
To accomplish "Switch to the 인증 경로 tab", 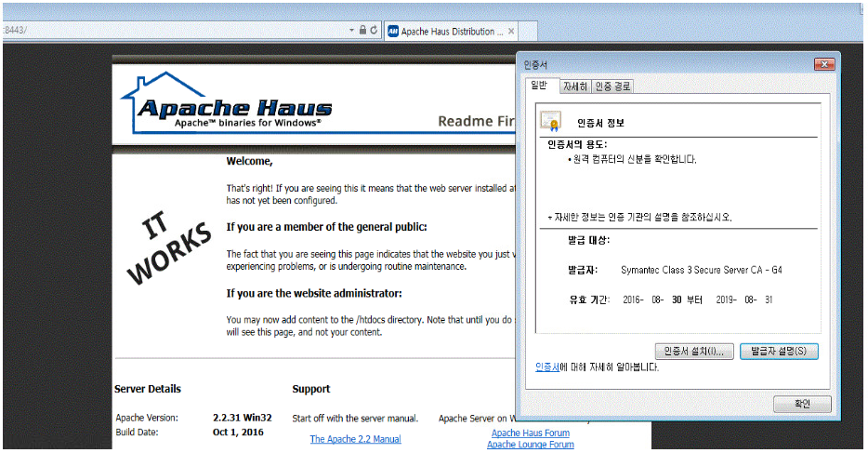I will point(612,87).
